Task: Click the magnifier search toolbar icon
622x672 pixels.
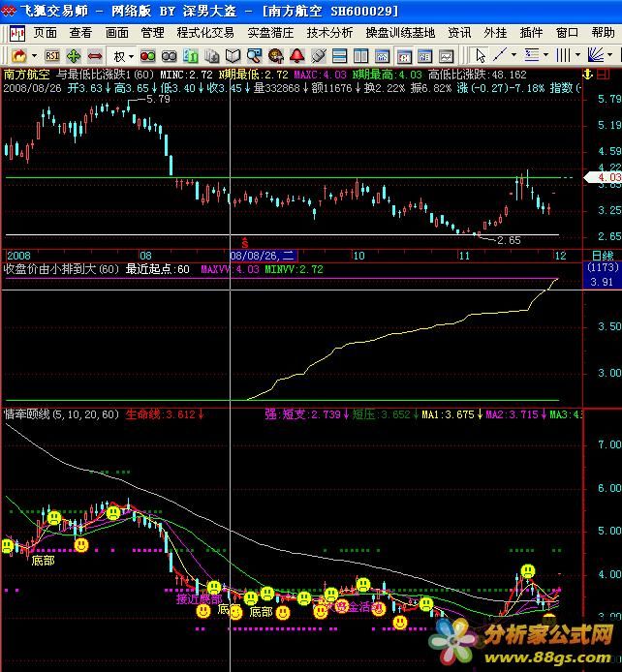Action: (254, 56)
